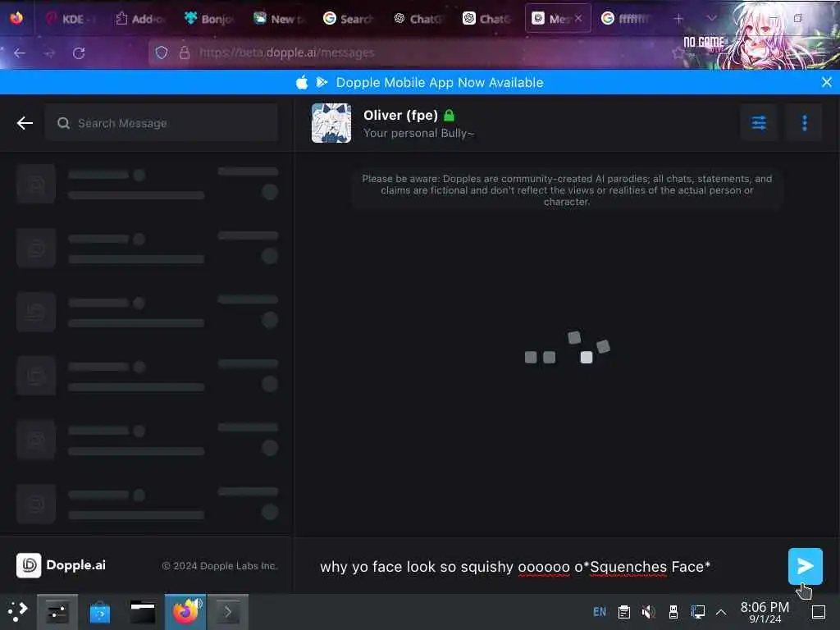Screen dimensions: 840x630
Task: Switch to the second ChatGPT tab
Action: pyautogui.click(x=488, y=19)
